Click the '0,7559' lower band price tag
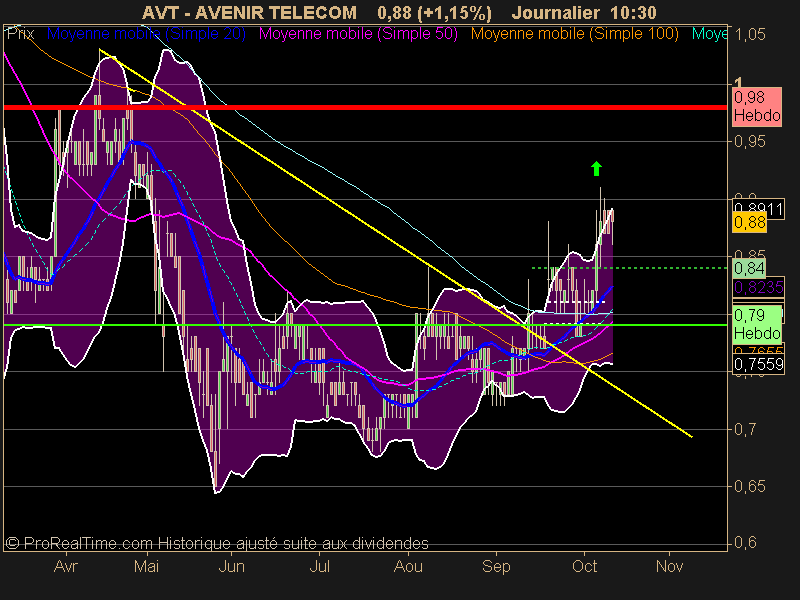 (x=758, y=364)
